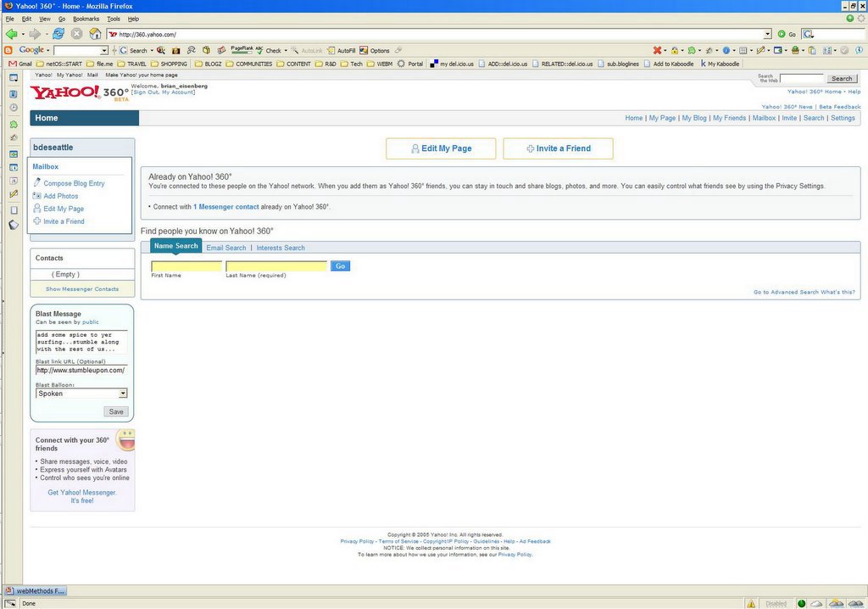
Task: Open the SHOPPING bookmarks folder
Action: 169,64
